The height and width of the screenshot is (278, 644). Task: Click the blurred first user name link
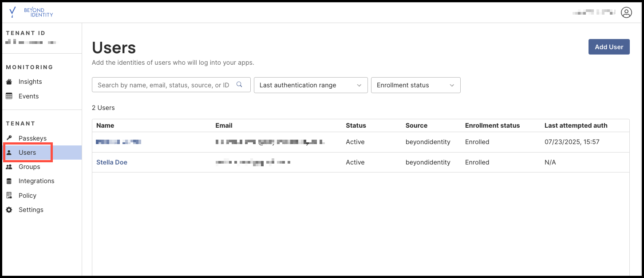coord(119,142)
